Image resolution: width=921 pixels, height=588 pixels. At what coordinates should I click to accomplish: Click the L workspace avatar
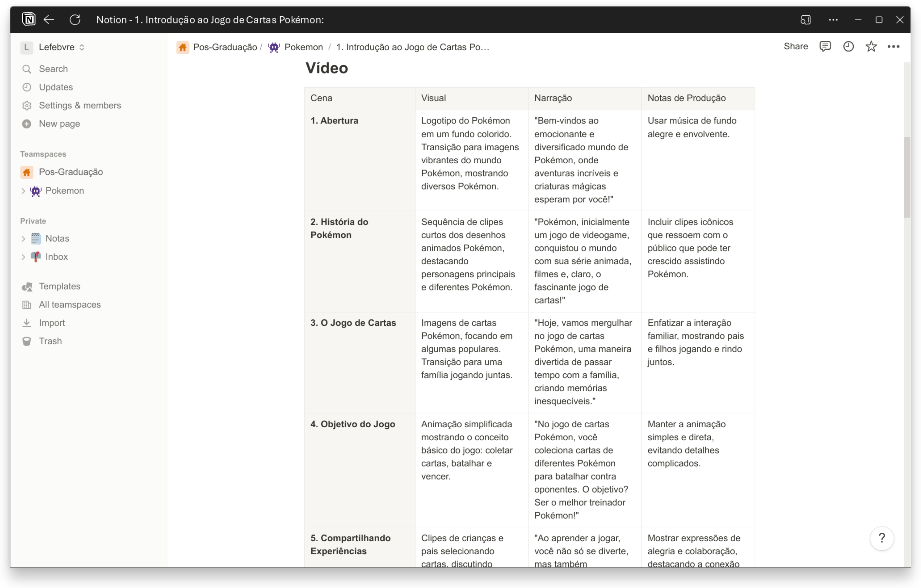[26, 47]
